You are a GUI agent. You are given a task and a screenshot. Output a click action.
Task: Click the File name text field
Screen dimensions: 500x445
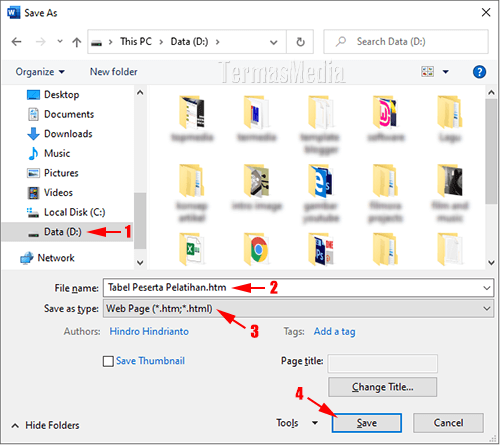point(293,288)
